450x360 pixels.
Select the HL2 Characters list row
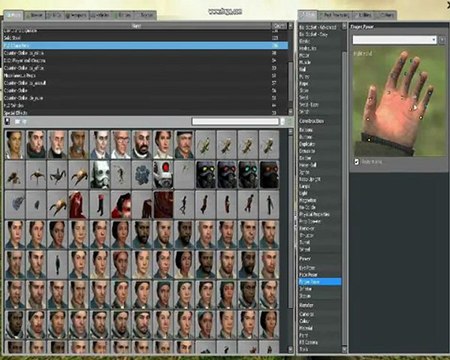pyautogui.click(x=146, y=45)
